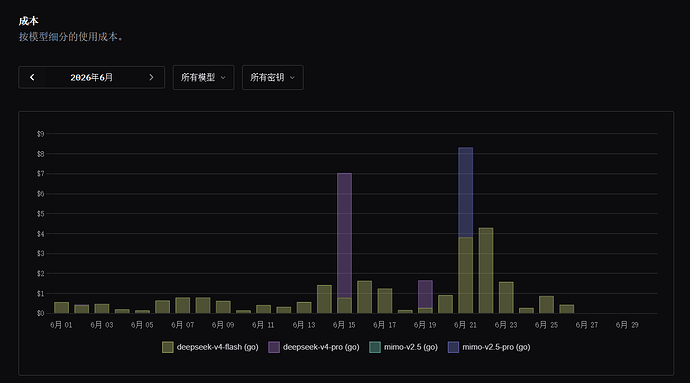Toggle mimo-v2.5-pro (go) legend swatch

tap(453, 347)
